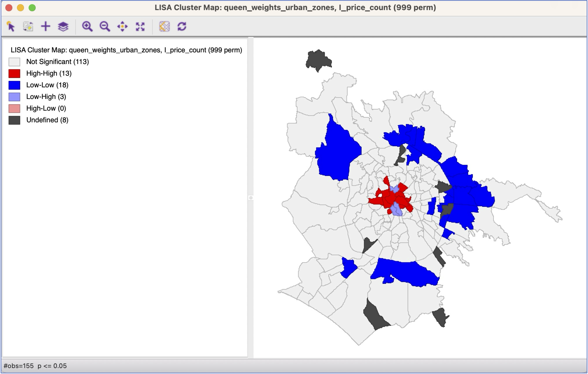This screenshot has width=588, height=374.
Task: Click the Low-Low blue legend swatch
Action: click(14, 85)
